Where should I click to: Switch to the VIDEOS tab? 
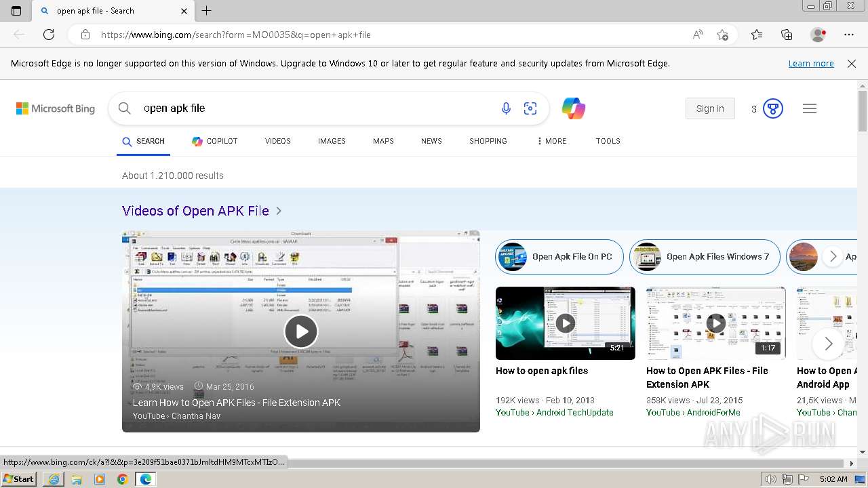tap(278, 141)
